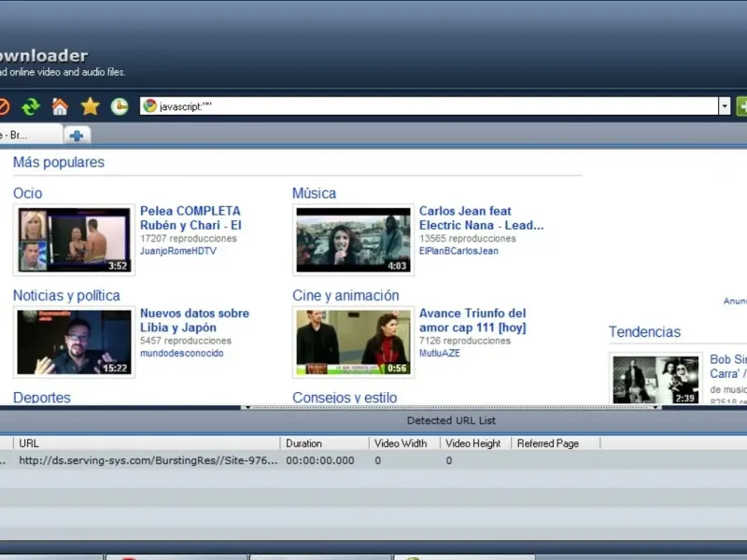
Task: Click the red stop loading icon
Action: 3,106
